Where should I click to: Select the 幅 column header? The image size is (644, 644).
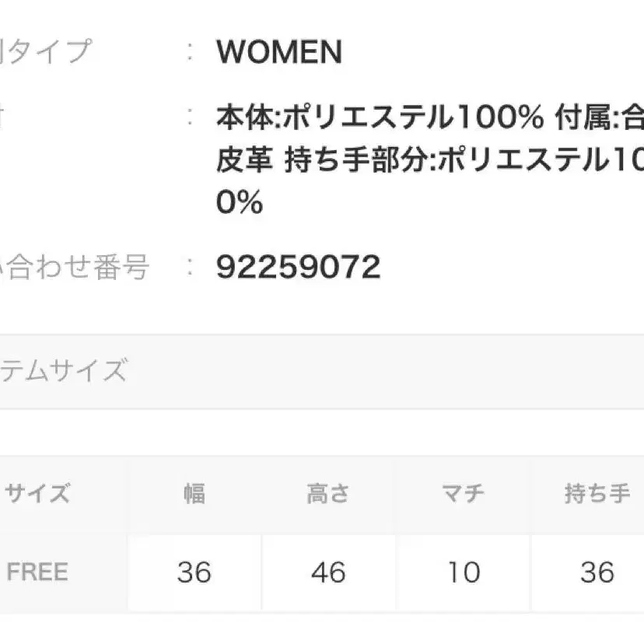pos(194,494)
